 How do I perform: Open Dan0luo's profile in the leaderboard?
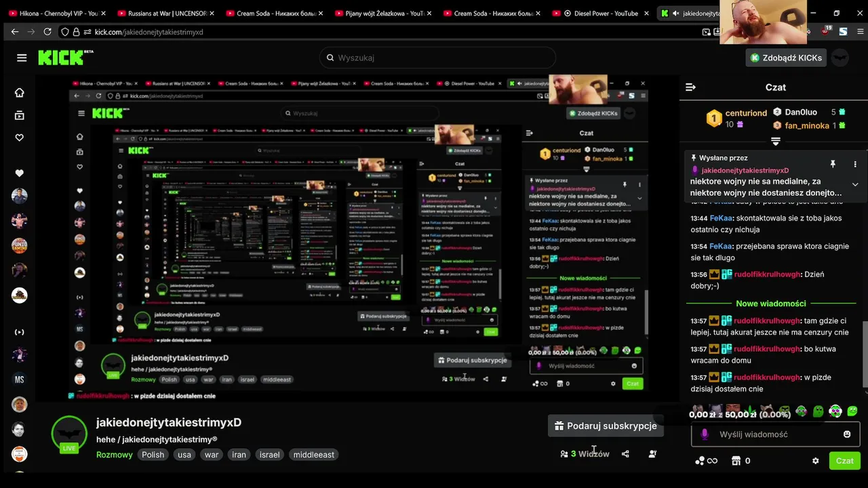pos(801,112)
